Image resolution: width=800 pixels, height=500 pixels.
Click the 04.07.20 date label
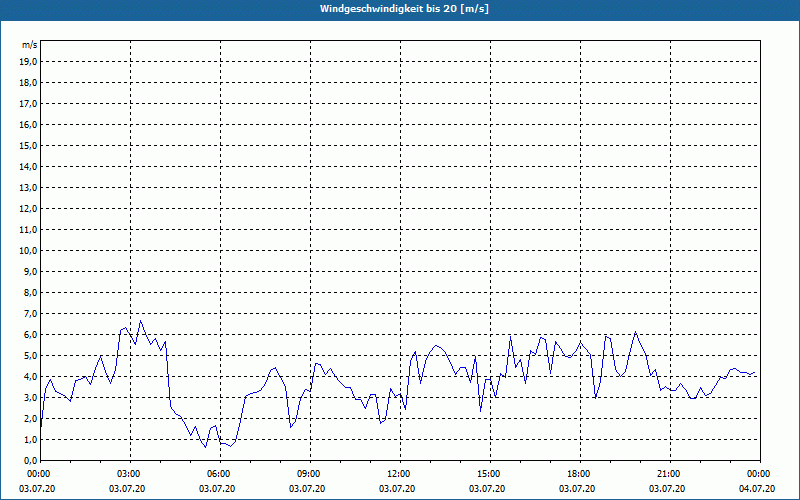757,489
